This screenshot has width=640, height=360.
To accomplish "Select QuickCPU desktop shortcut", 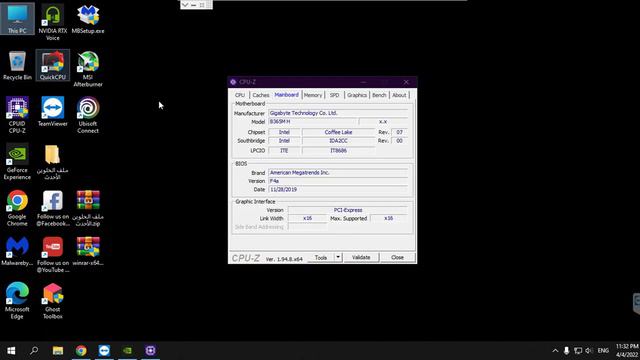I will tap(53, 65).
